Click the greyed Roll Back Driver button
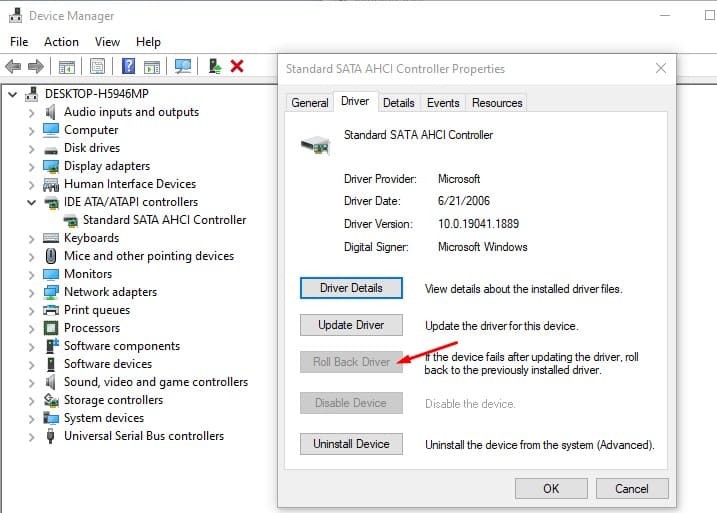 [351, 362]
